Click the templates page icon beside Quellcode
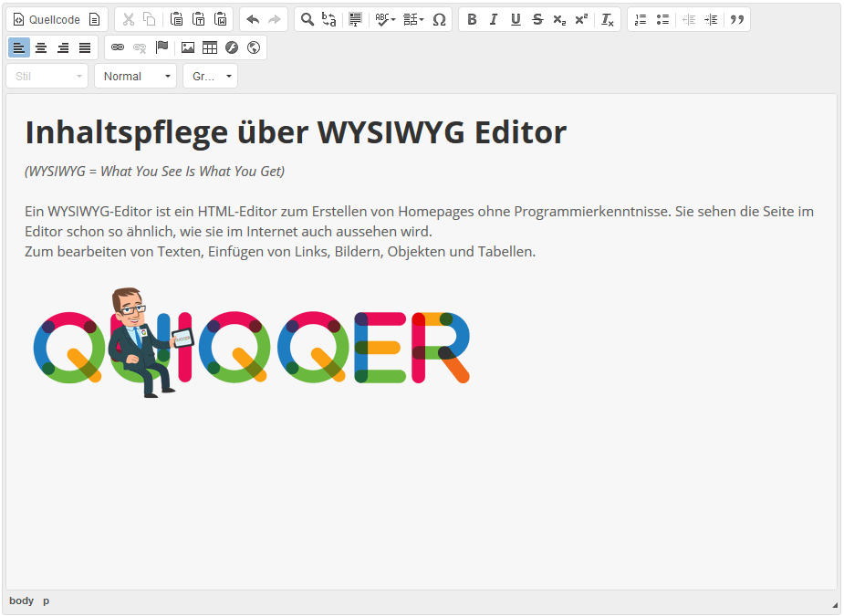Viewport: 844px width, 616px height. (x=95, y=20)
